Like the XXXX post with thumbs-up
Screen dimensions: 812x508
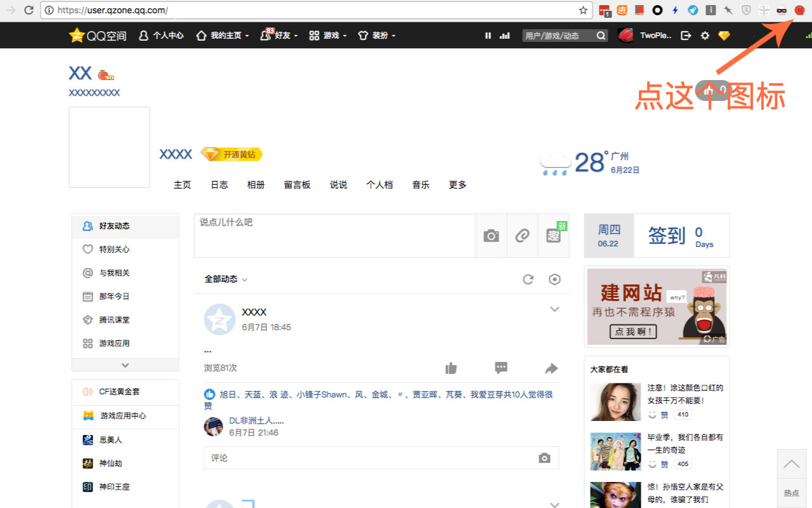(451, 368)
